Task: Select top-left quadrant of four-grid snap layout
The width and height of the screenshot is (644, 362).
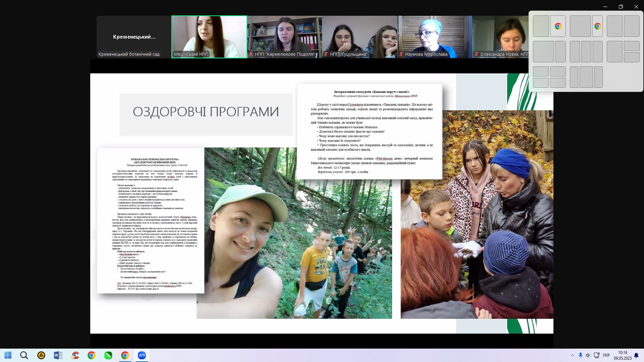Action: pyautogui.click(x=541, y=71)
